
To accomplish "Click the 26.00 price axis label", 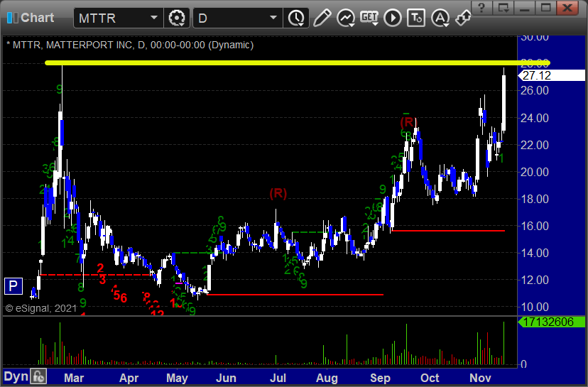I will 535,90.
